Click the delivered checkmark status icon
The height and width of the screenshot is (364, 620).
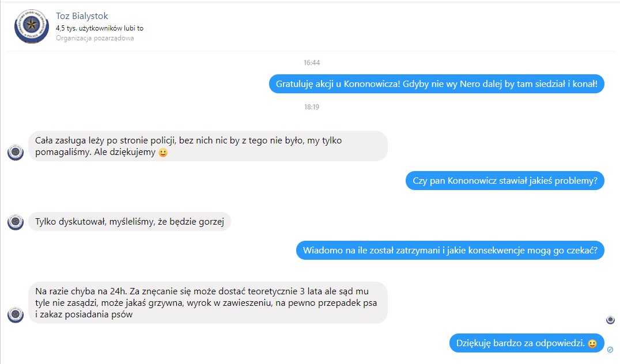pyautogui.click(x=610, y=350)
